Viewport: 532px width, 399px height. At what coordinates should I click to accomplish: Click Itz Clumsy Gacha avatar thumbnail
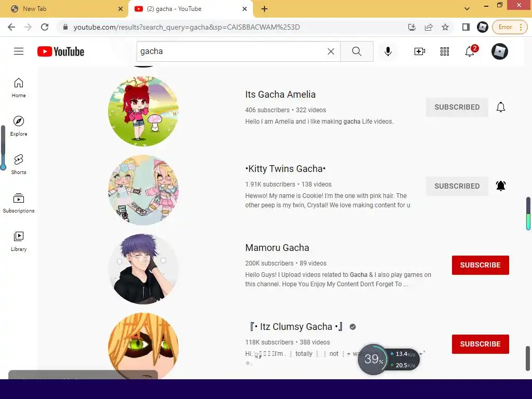pos(143,345)
